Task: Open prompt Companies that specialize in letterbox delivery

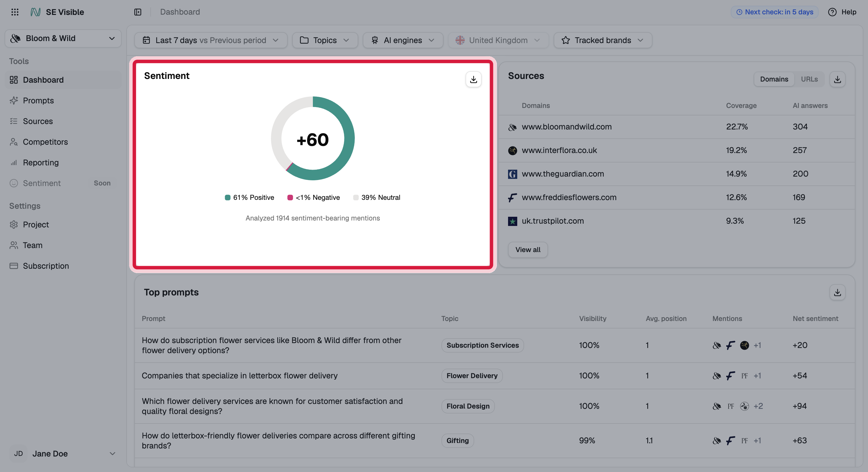Action: [240, 376]
